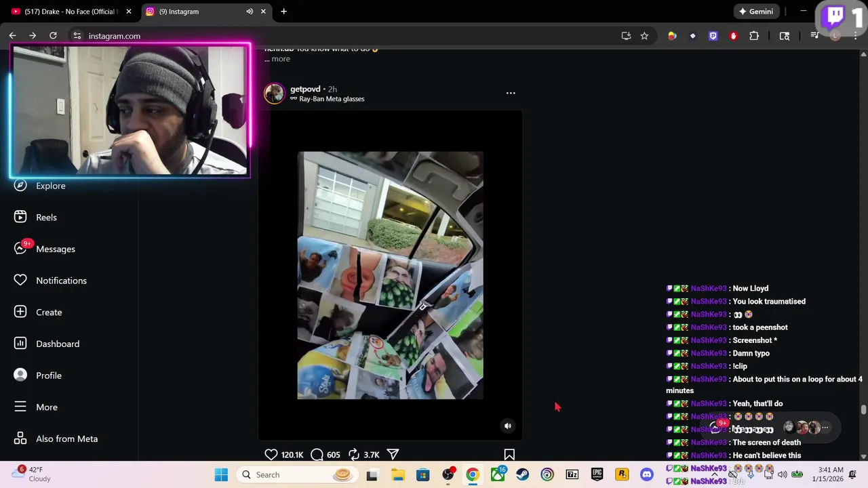The width and height of the screenshot is (868, 488).
Task: Open the media controls icon in Chrome
Action: (x=814, y=36)
